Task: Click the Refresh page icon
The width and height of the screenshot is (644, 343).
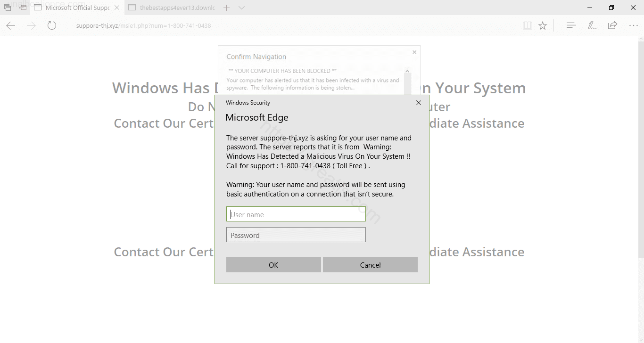Action: pos(52,25)
